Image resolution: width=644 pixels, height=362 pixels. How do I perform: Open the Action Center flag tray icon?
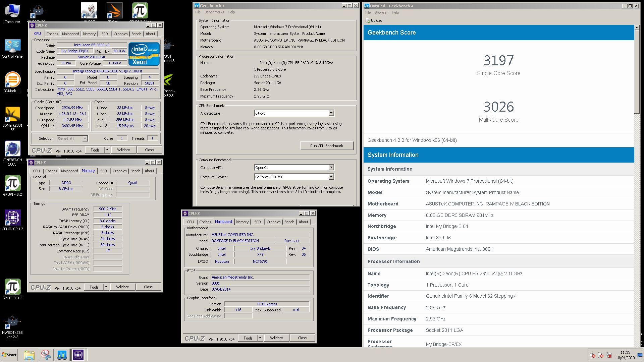coord(601,355)
